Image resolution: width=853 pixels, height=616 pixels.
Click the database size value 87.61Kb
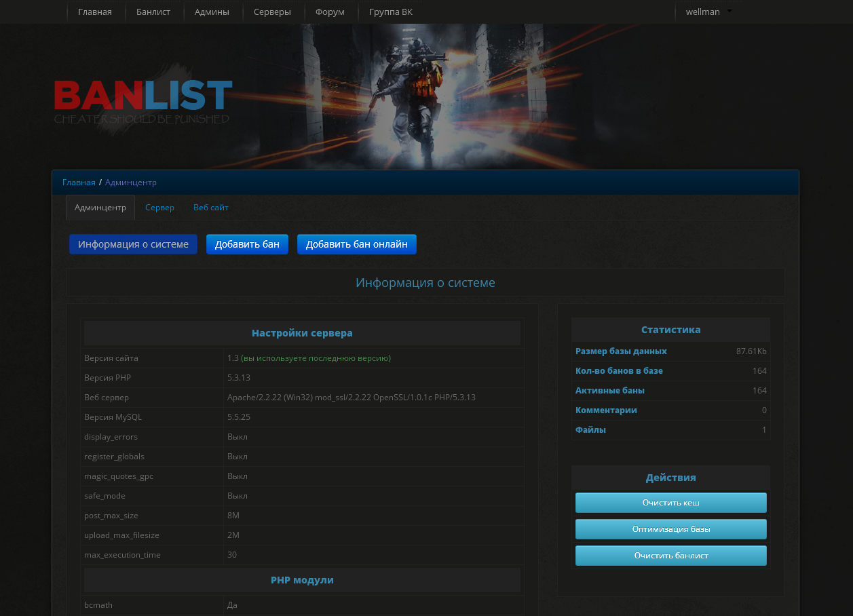751,351
